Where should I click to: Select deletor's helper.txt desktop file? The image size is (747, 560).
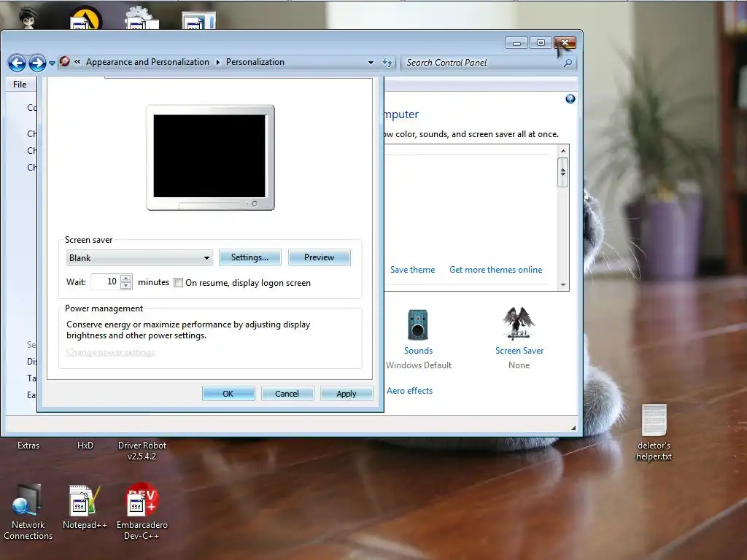[654, 432]
